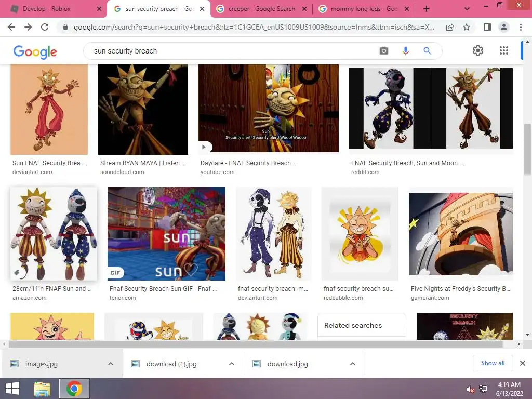The width and height of the screenshot is (532, 399).
Task: Open fnaf security breach deviantart drawing
Action: (x=273, y=234)
